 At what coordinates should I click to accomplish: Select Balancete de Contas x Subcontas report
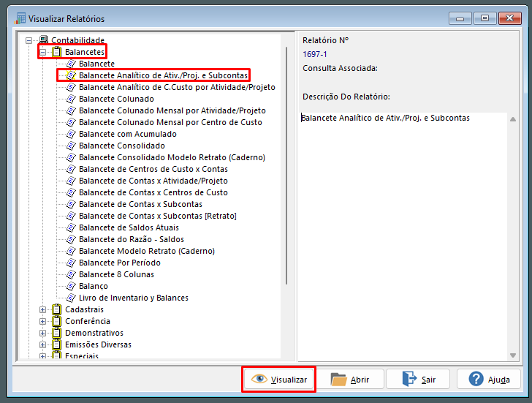[140, 204]
